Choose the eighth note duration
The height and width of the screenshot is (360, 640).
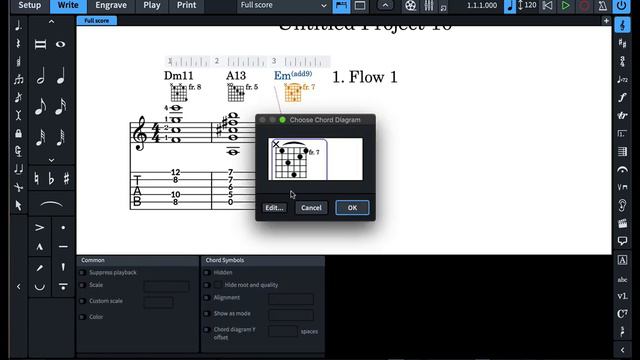tap(40, 107)
